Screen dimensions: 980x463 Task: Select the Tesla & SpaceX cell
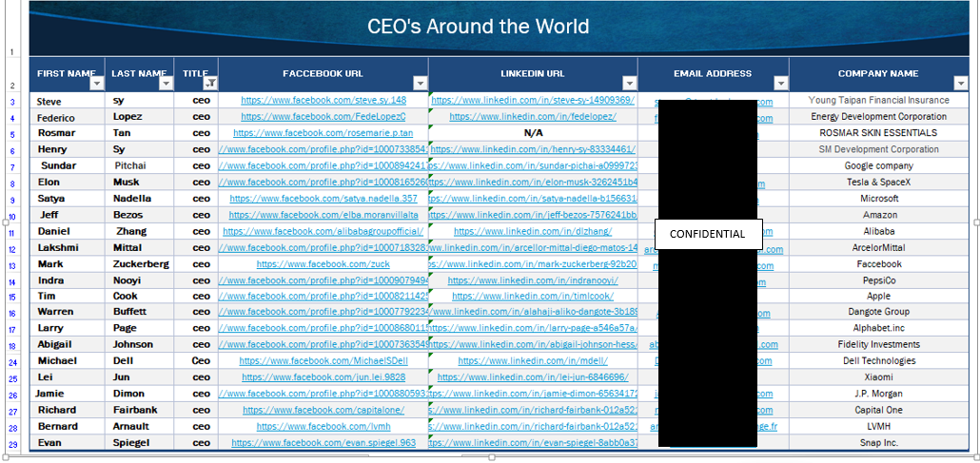[878, 182]
